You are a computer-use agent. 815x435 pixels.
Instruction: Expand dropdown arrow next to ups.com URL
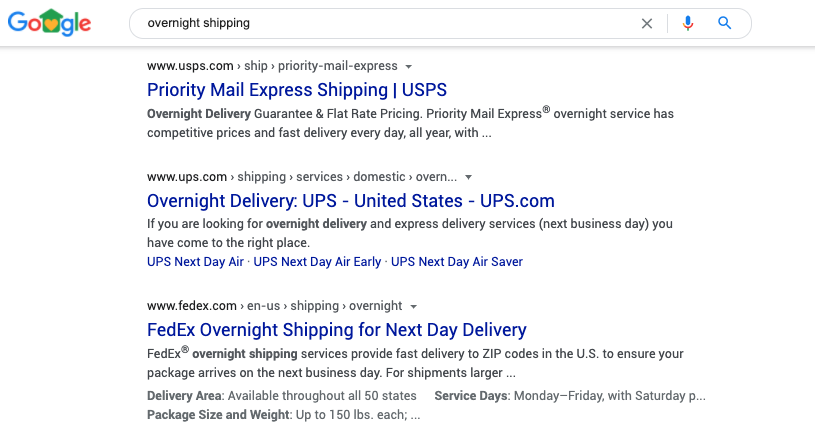point(468,177)
